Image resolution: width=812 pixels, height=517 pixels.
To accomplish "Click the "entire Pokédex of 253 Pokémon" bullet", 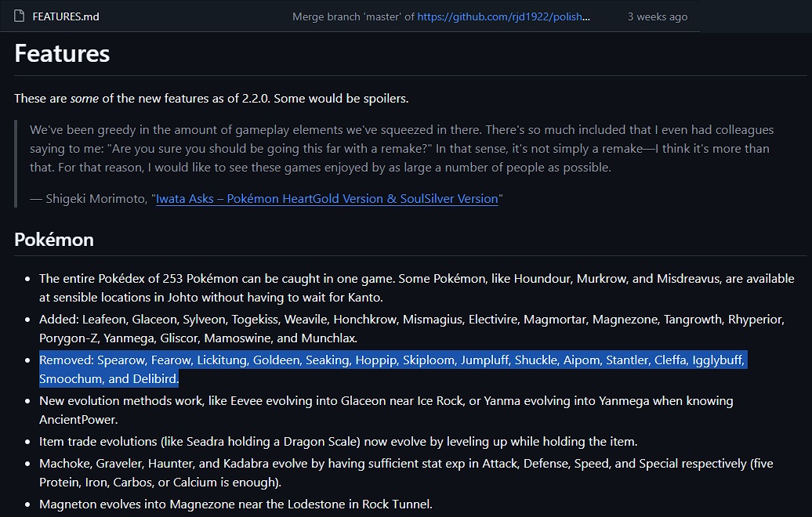I will [x=417, y=287].
